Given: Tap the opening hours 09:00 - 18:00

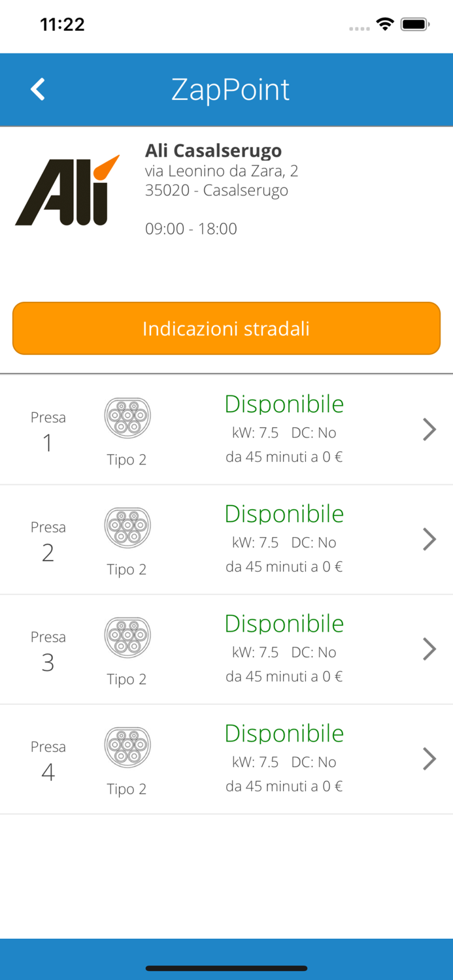Looking at the screenshot, I should point(192,229).
